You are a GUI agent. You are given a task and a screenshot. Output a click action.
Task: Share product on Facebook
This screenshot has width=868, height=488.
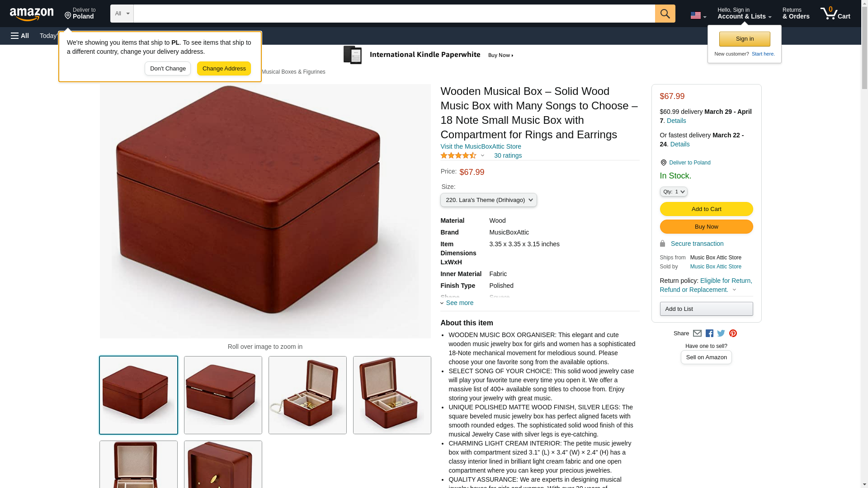709,333
